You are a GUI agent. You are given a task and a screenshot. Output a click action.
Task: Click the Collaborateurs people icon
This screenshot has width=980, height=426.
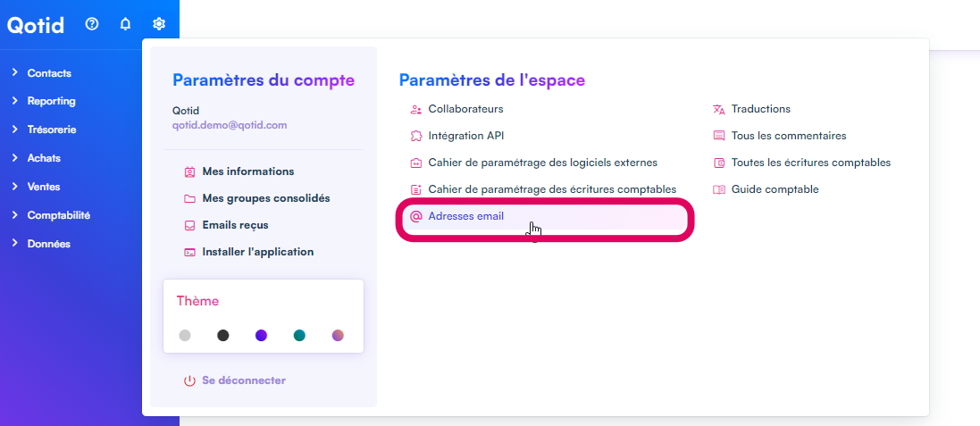[x=415, y=109]
